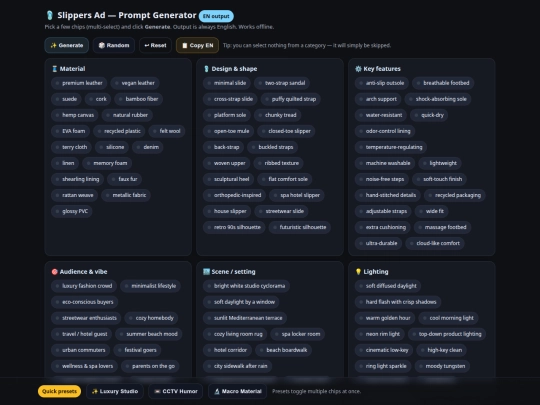540x405 pixels.
Task: Toggle the machine washable chip
Action: [x=385, y=163]
